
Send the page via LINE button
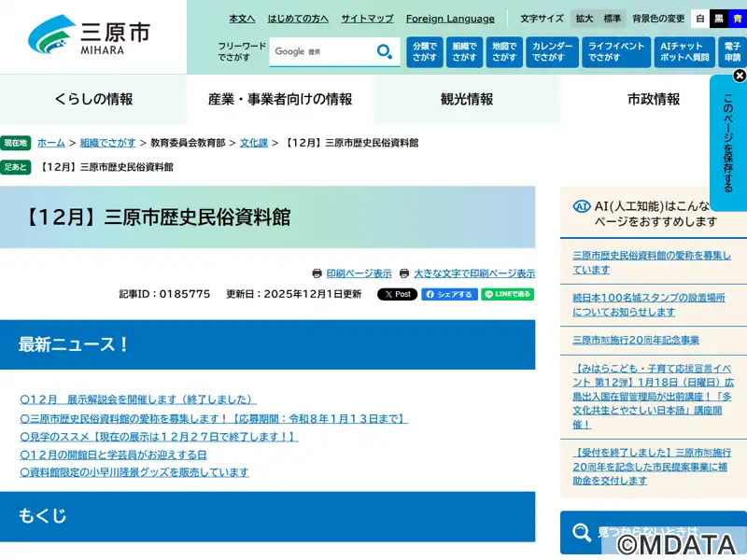pos(508,294)
